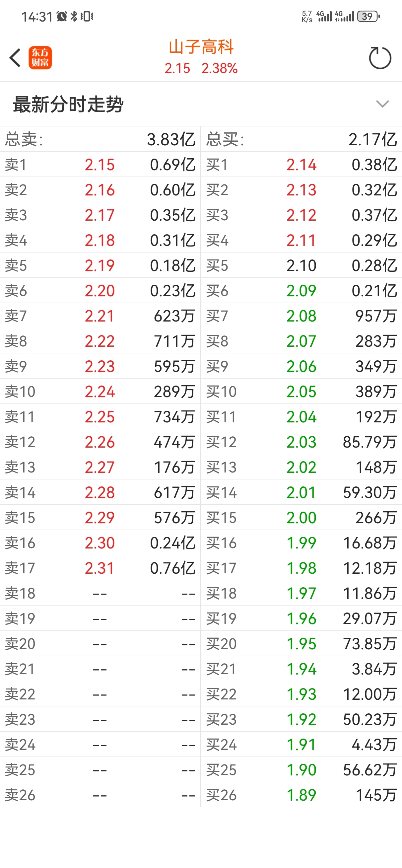Select the 买12 volume 85.79万

[369, 442]
